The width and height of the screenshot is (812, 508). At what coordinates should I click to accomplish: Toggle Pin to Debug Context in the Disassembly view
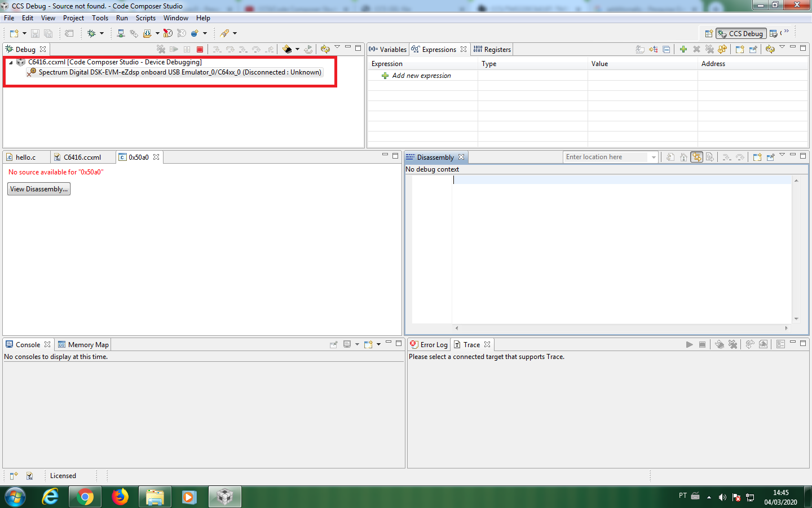click(x=771, y=157)
